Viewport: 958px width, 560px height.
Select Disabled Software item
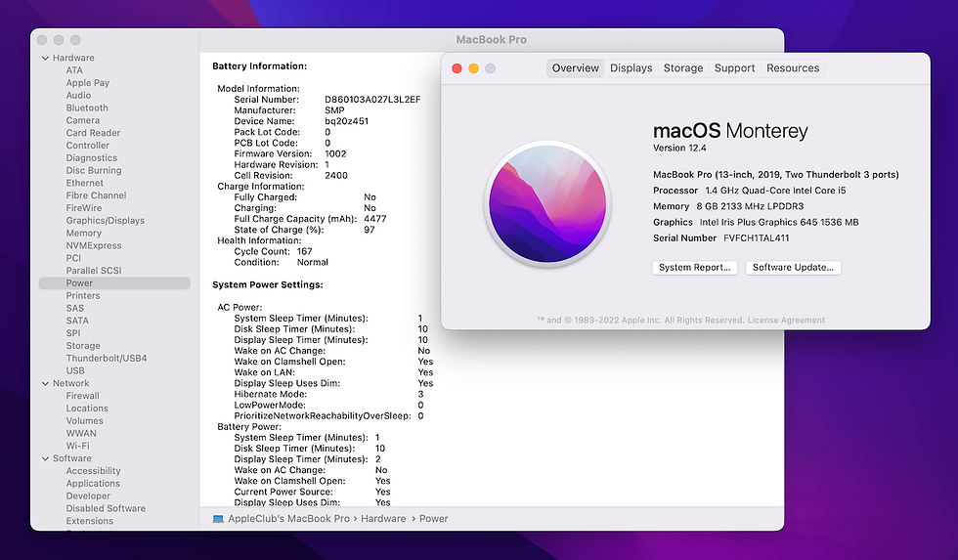[106, 509]
